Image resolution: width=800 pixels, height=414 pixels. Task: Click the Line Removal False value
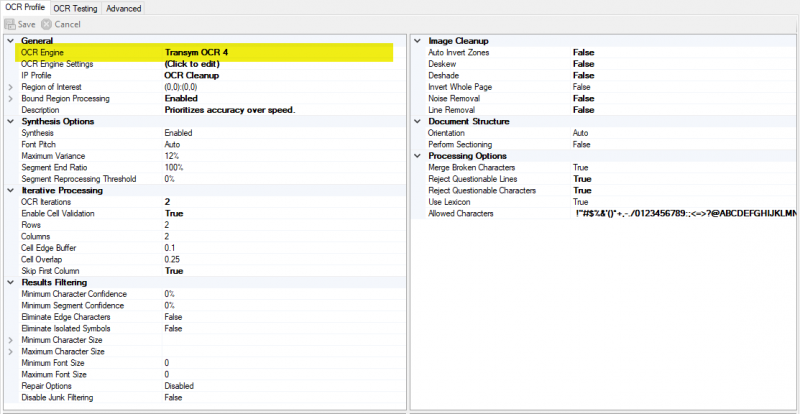pos(583,110)
